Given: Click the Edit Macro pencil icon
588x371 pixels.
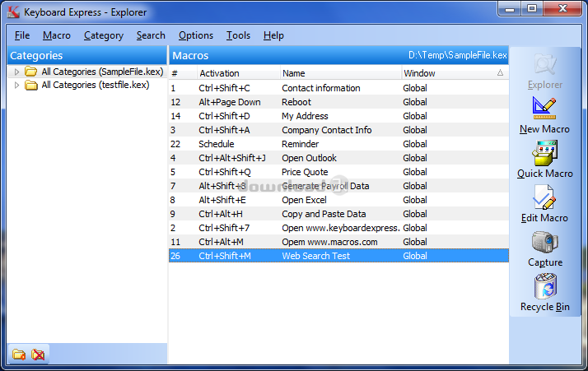Looking at the screenshot, I should point(544,197).
